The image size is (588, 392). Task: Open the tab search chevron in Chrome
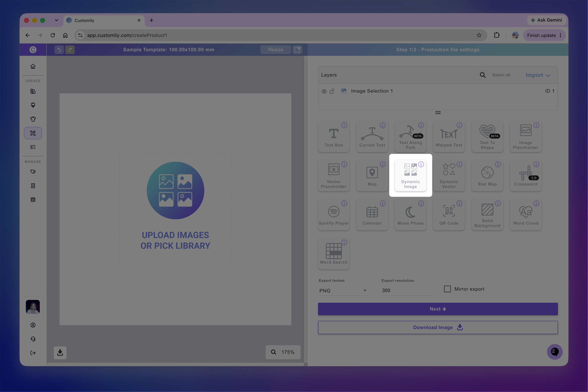click(x=56, y=20)
